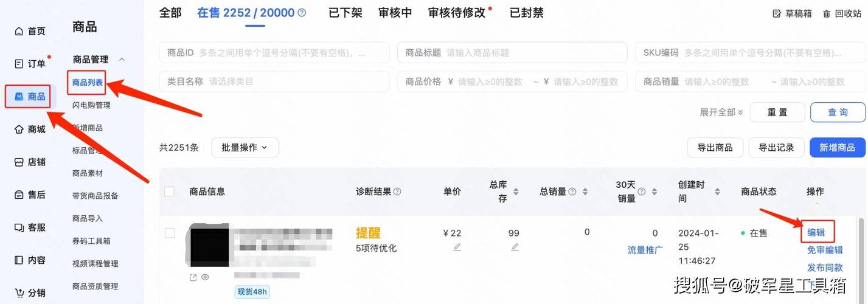The width and height of the screenshot is (868, 304).
Task: Switch to the 审核中 tab
Action: (x=395, y=13)
